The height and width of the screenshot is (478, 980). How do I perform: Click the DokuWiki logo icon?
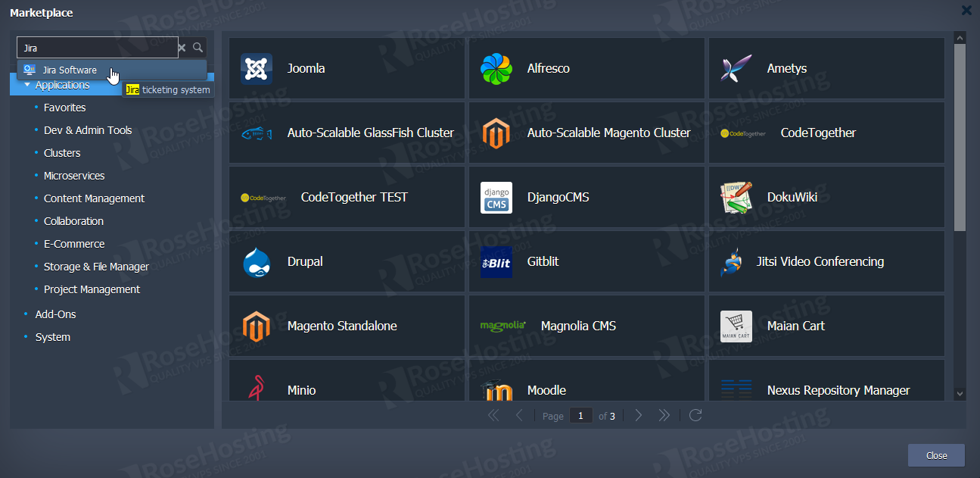pos(736,198)
